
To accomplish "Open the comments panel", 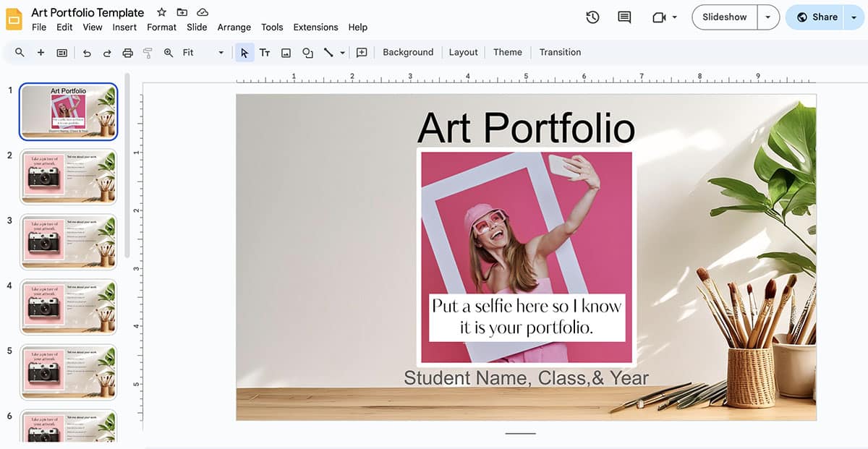I will (623, 17).
